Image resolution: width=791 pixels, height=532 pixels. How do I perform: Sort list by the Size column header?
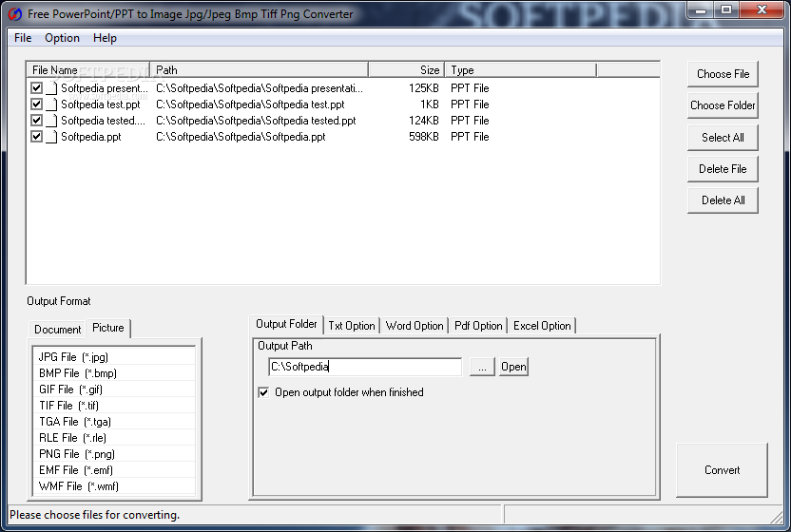(407, 70)
